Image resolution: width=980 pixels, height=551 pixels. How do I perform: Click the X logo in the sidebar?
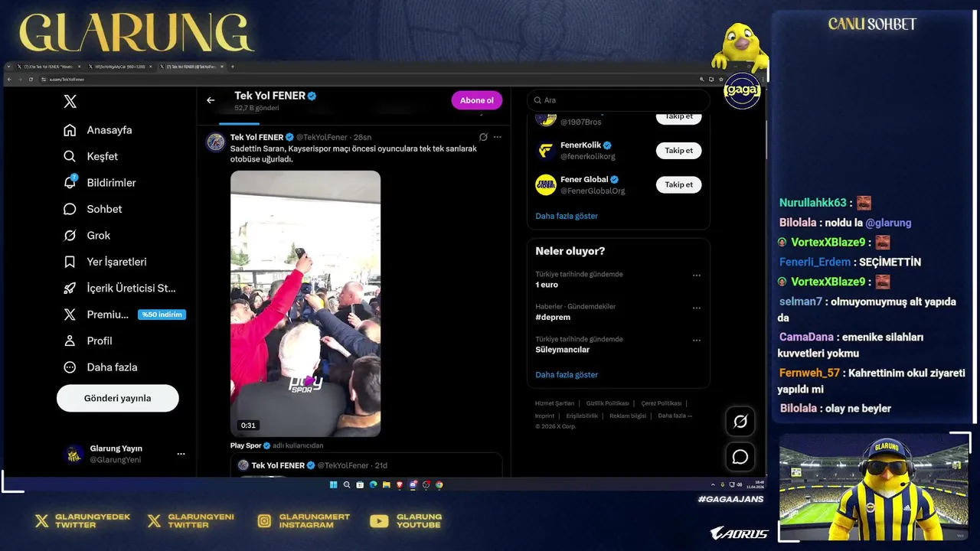70,102
